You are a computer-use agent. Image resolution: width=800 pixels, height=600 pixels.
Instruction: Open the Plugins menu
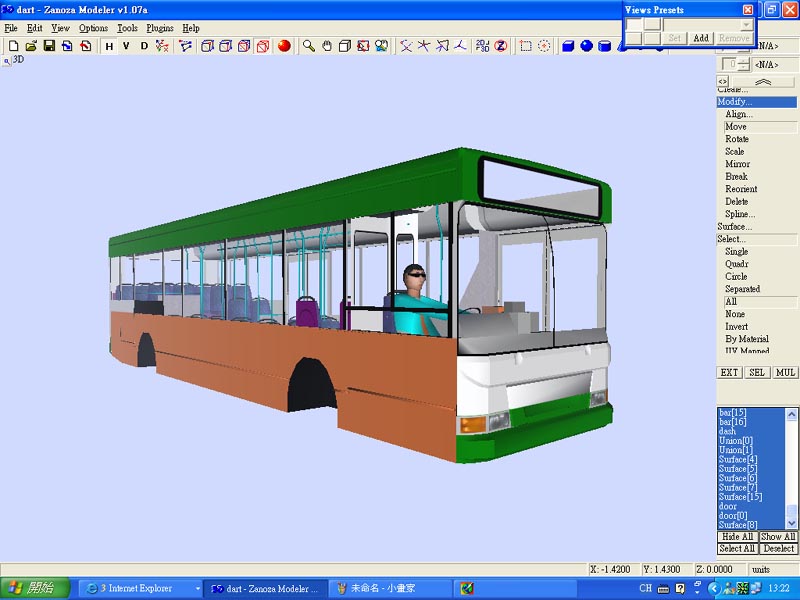(159, 28)
